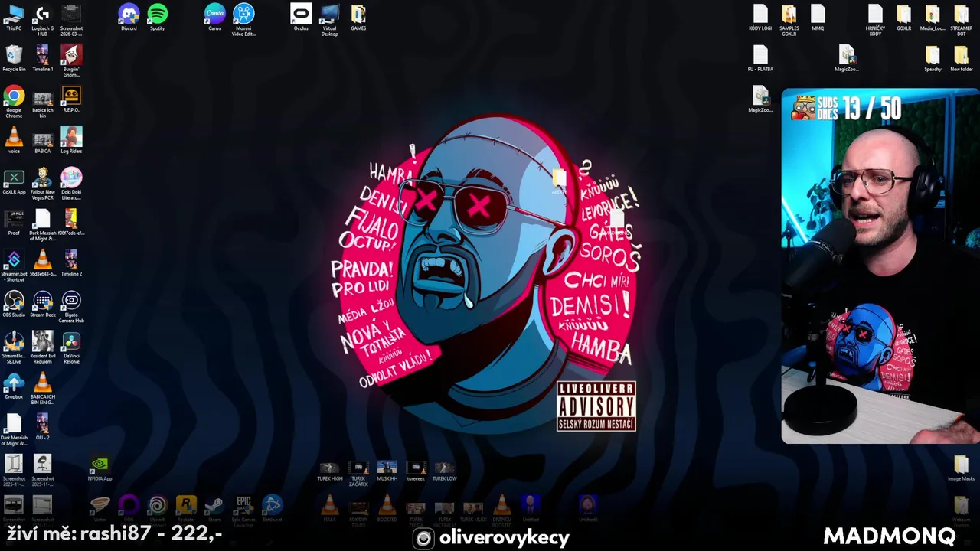980x551 pixels.
Task: Open the Rockstar launcher shortcut
Action: pyautogui.click(x=186, y=509)
